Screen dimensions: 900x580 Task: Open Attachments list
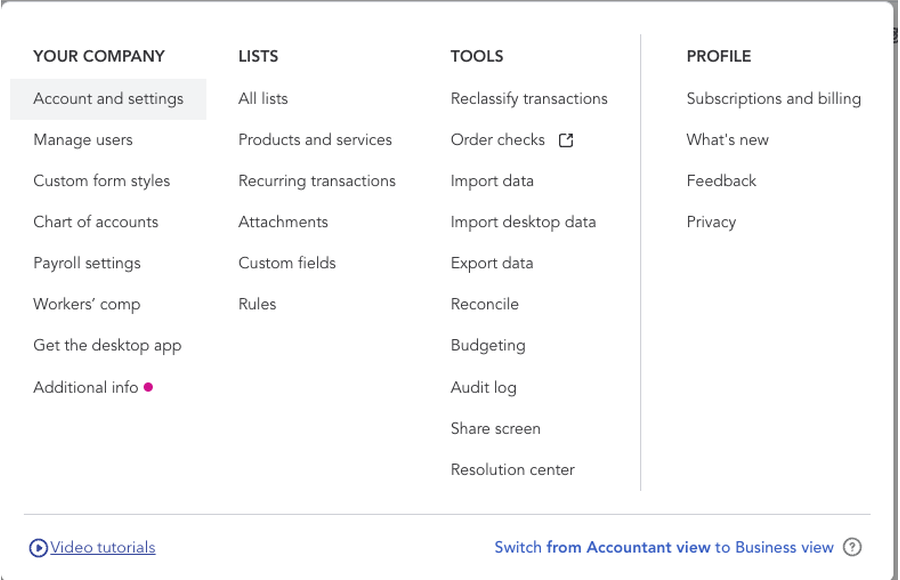click(283, 222)
